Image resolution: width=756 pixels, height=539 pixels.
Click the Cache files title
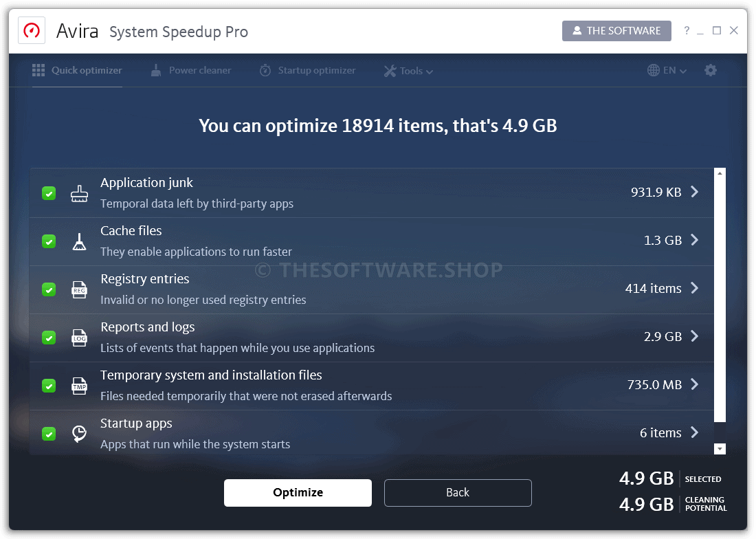tap(131, 231)
